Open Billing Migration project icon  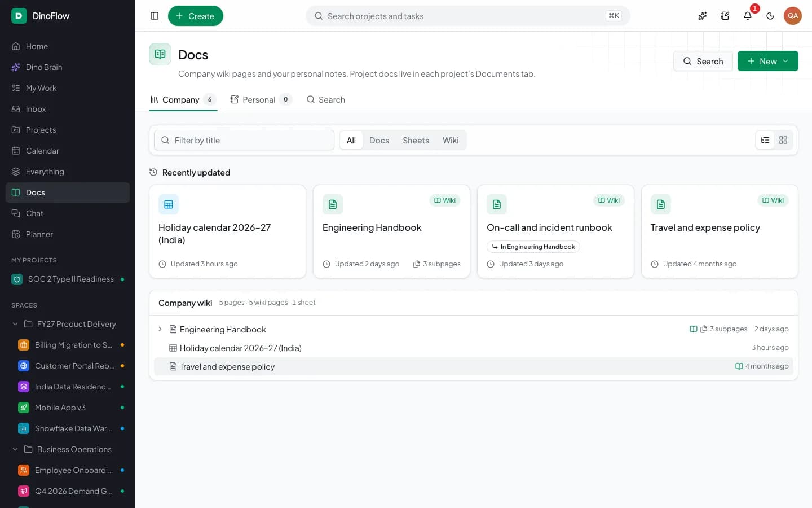(24, 345)
